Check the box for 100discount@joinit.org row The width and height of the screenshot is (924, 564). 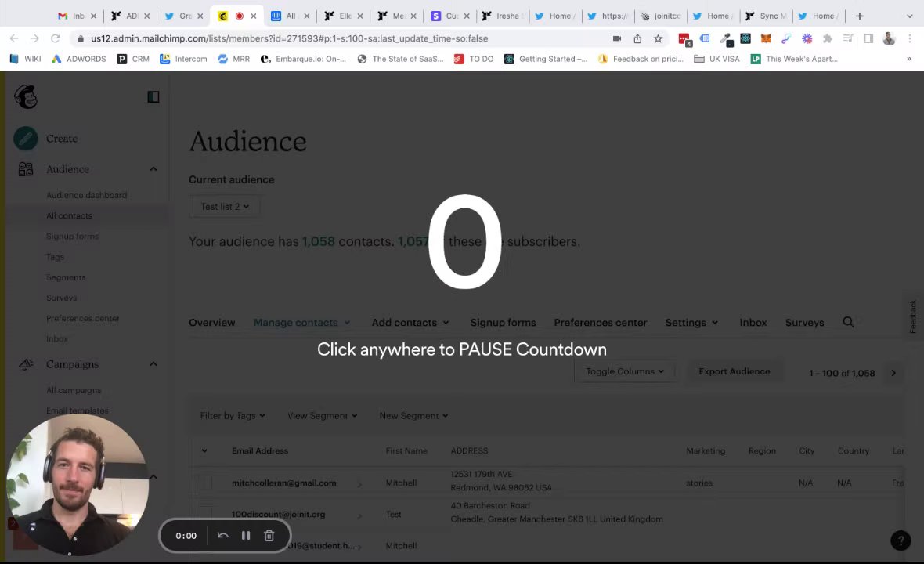pyautogui.click(x=204, y=514)
